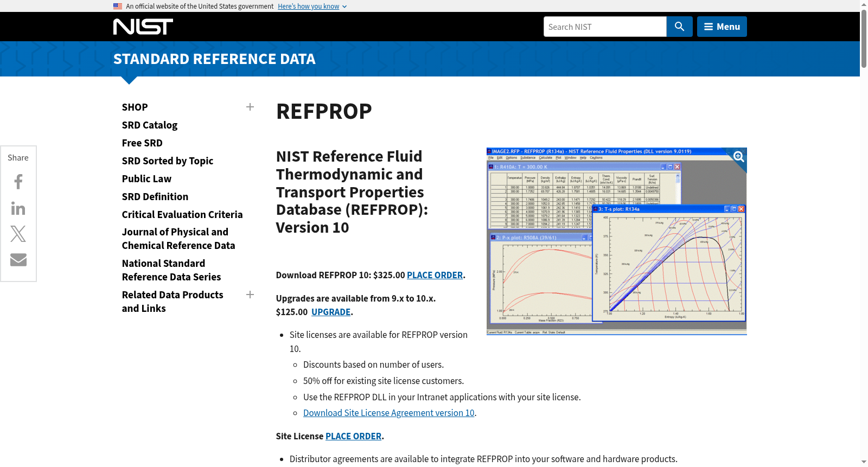The width and height of the screenshot is (868, 467).
Task: Open Related Data Products and Links
Action: click(173, 302)
